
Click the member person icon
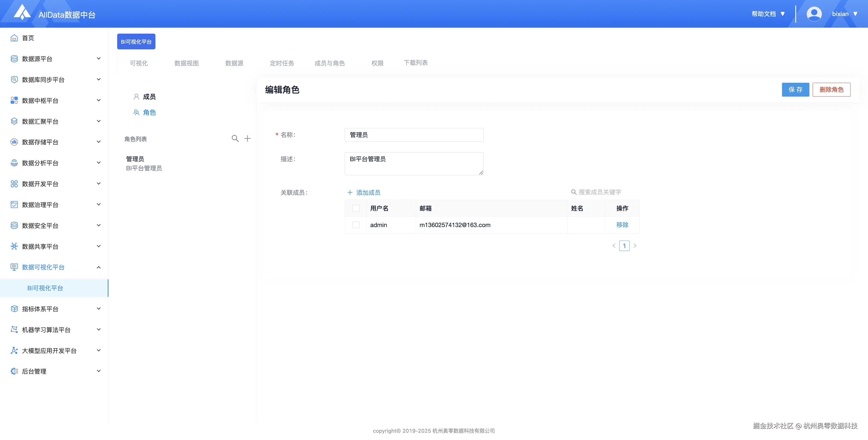(x=136, y=97)
